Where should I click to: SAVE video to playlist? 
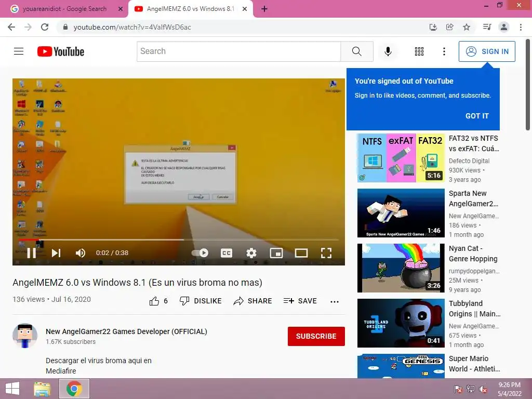pos(300,301)
